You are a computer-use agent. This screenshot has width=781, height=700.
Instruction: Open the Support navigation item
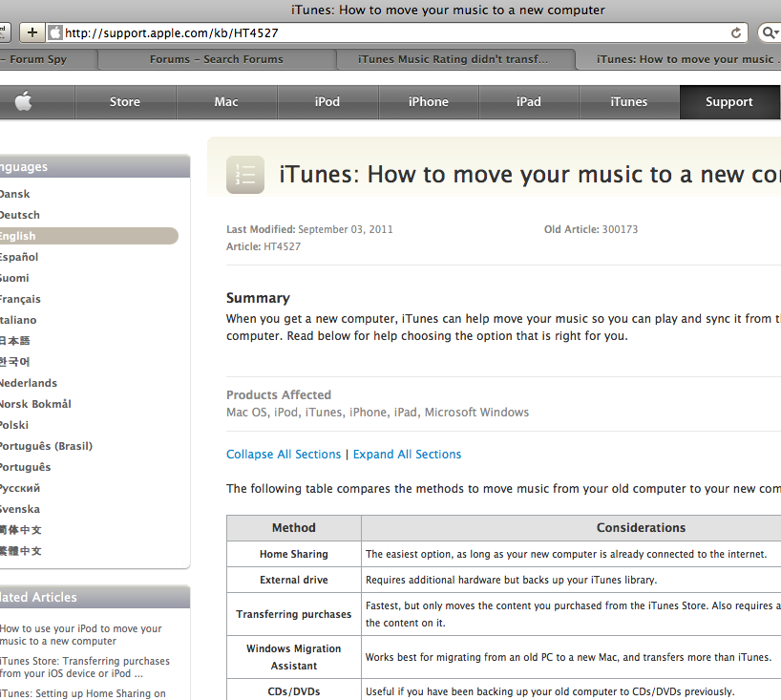(729, 101)
